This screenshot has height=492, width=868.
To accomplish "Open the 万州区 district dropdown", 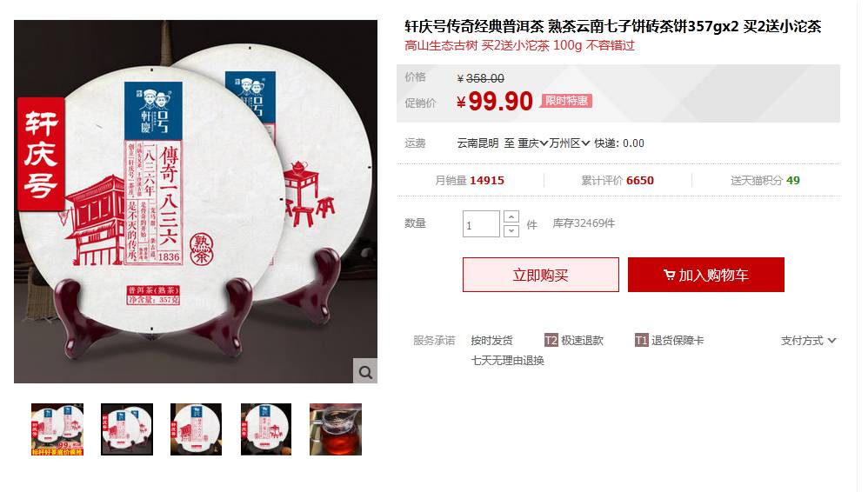I will (x=570, y=143).
